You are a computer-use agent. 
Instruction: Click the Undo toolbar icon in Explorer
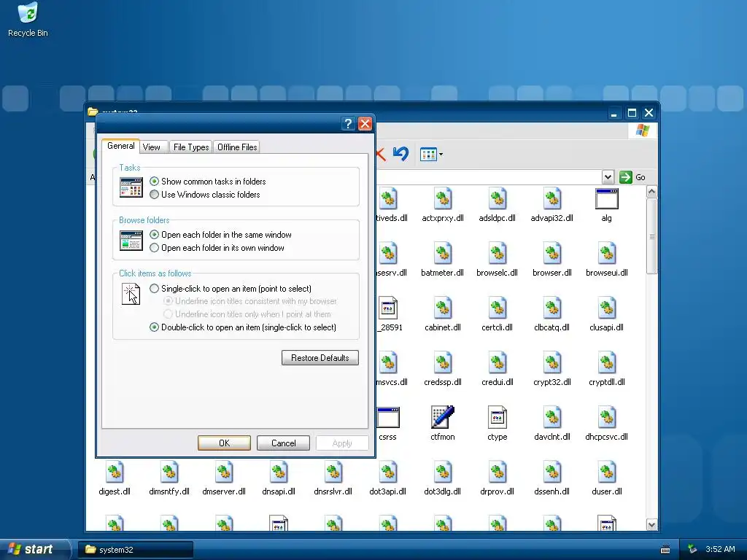click(x=400, y=154)
